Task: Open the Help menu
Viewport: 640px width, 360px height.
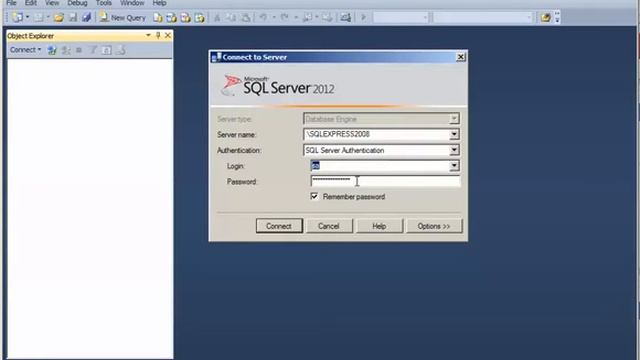Action: click(x=159, y=3)
